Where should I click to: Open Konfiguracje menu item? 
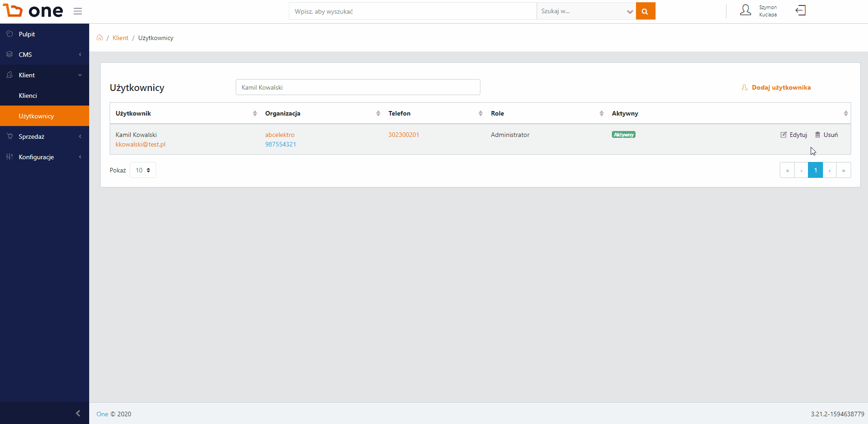pos(45,157)
